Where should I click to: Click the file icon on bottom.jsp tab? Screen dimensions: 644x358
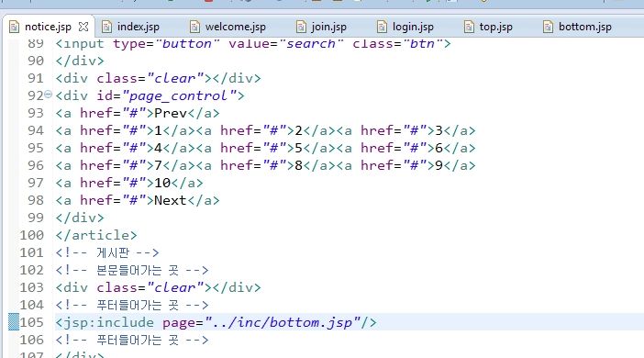(x=548, y=28)
